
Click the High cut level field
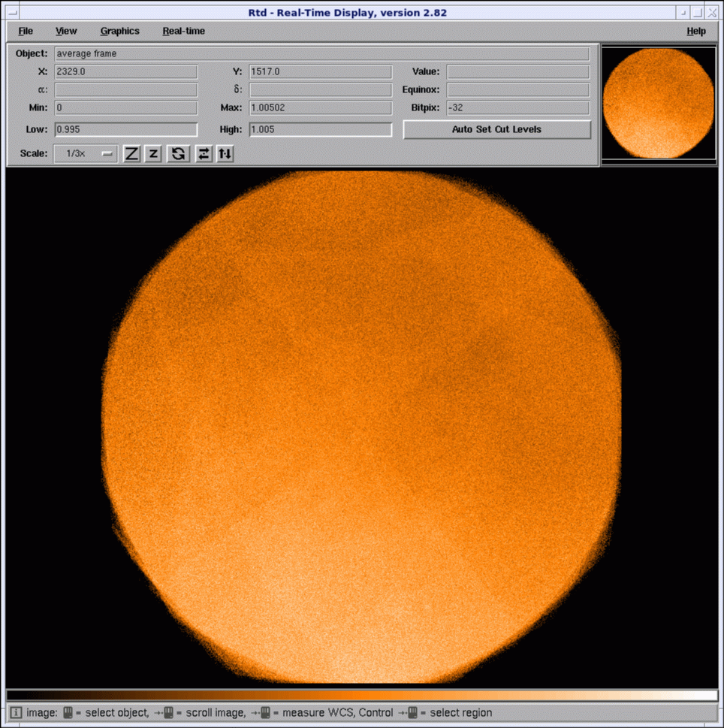(x=320, y=129)
